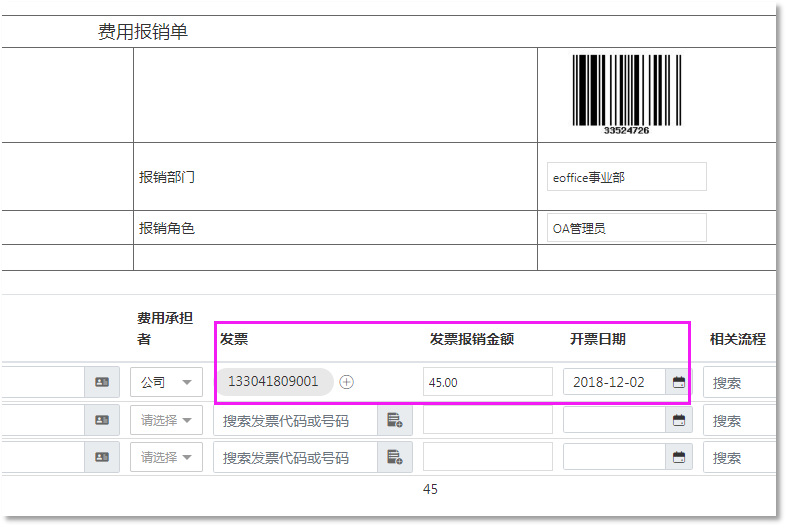Open the calendar icon in third row

coord(679,457)
